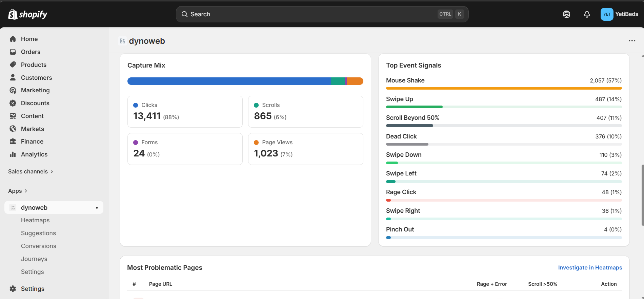Click the Discounts badge icon
644x299 pixels.
[x=13, y=103]
